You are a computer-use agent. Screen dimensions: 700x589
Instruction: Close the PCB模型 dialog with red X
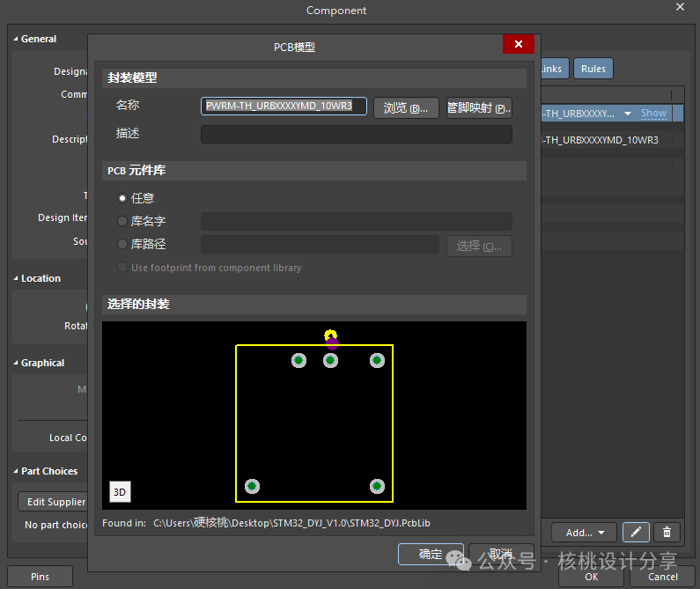(x=518, y=45)
